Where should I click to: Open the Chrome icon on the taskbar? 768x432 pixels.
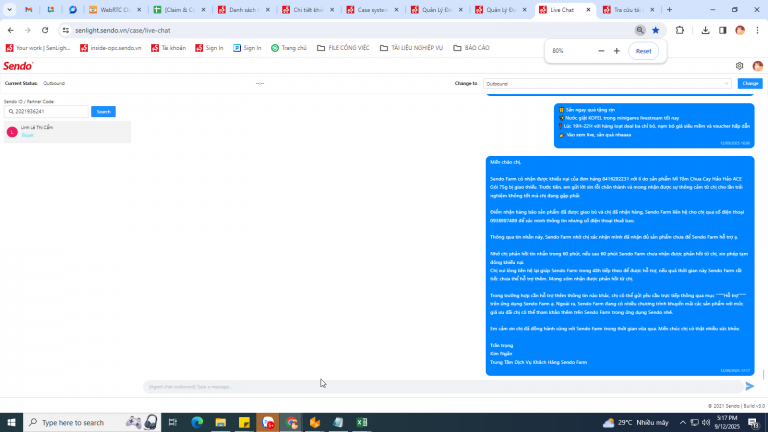click(291, 422)
